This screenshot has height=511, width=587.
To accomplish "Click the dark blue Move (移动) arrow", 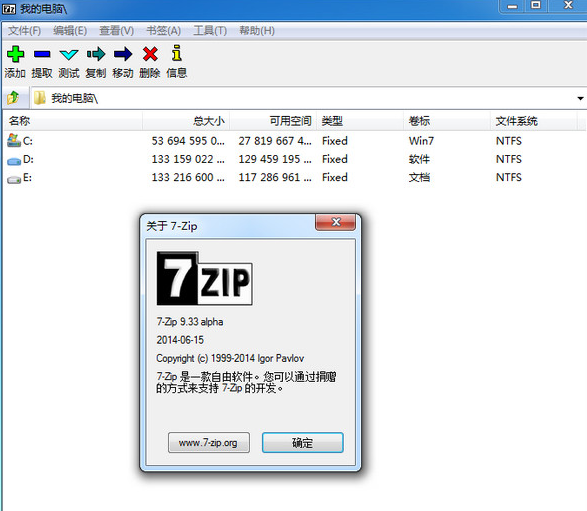I will (x=123, y=54).
